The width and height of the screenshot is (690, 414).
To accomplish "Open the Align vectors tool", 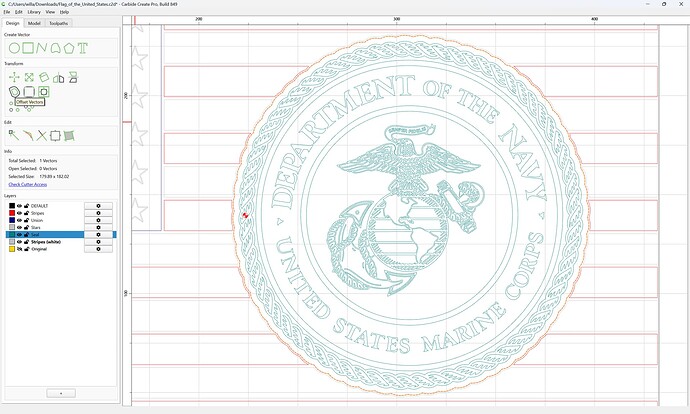I will pyautogui.click(x=73, y=77).
